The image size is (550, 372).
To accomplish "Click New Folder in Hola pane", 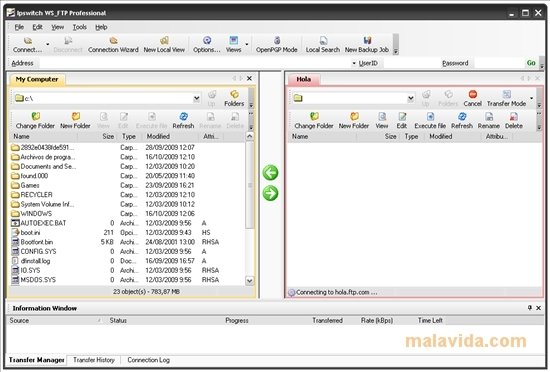I will pos(354,121).
